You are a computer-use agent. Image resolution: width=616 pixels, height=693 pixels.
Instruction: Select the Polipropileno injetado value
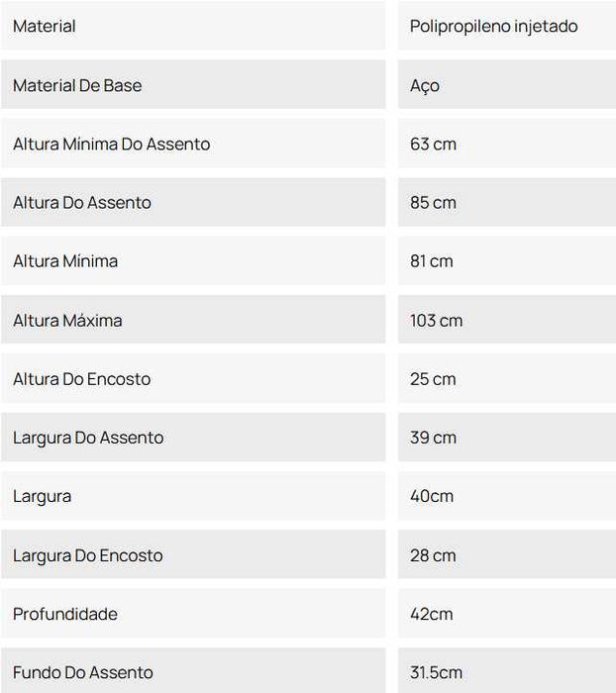pos(493,26)
